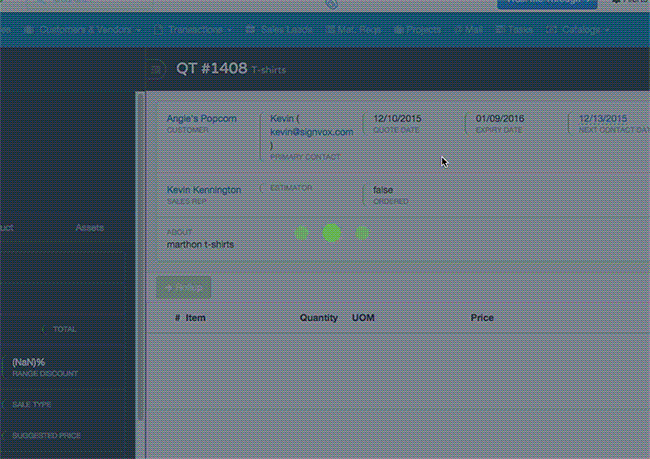Click the QT #1408 quote title
Image resolution: width=650 pixels, height=459 pixels.
click(x=211, y=68)
